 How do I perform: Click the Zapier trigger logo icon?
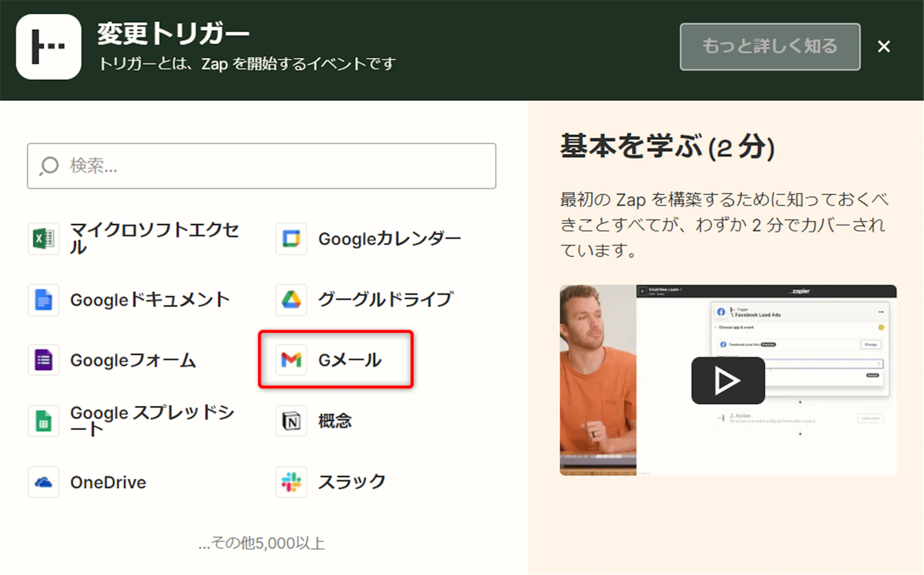point(49,46)
